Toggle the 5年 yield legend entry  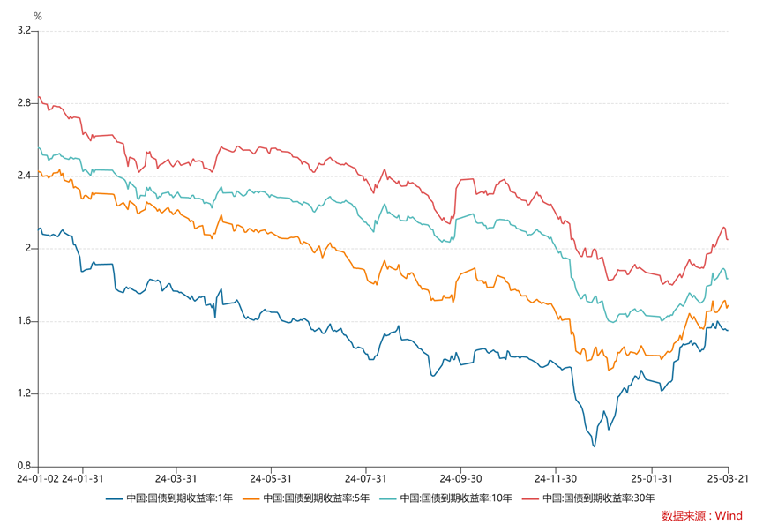306,498
